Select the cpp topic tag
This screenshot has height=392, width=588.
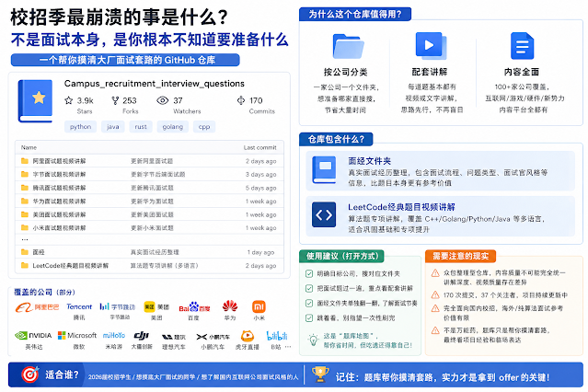pos(204,127)
